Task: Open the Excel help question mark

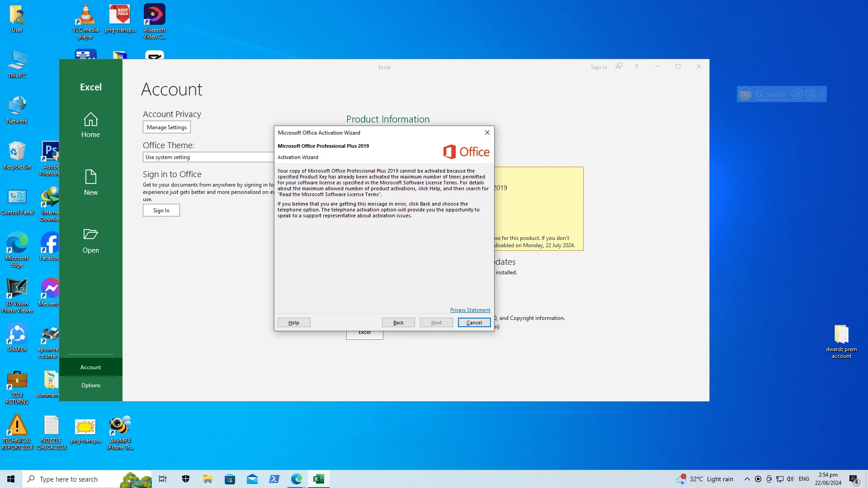Action: pyautogui.click(x=636, y=67)
